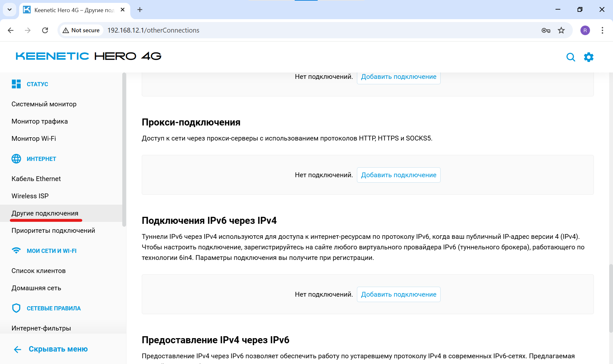Open Интернет-фильтры section
Viewport: 613px width, 364px height.
(41, 328)
